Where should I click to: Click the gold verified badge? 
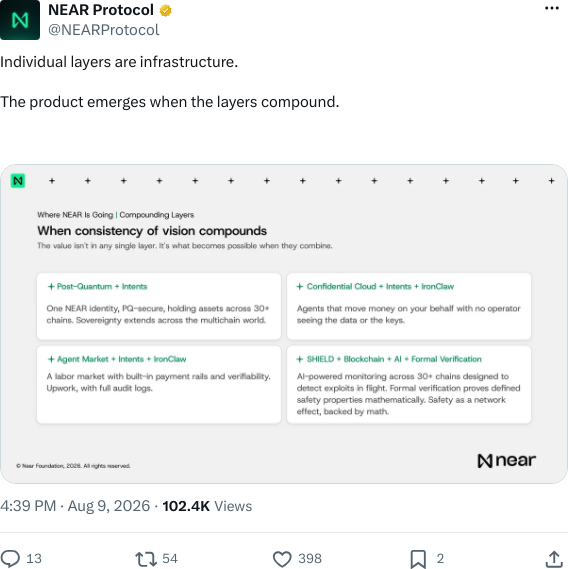point(166,11)
